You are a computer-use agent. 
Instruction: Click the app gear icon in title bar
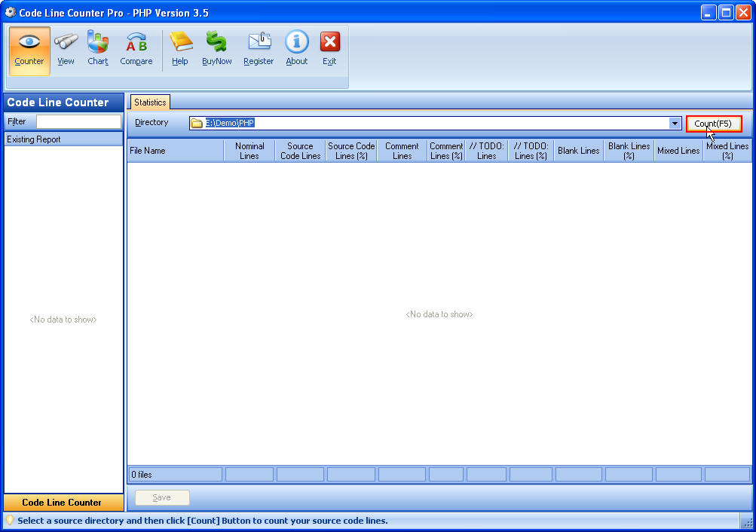click(10, 13)
